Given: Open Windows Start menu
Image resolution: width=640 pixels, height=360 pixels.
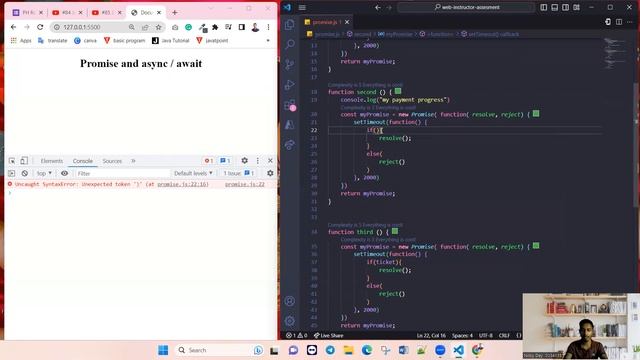Looking at the screenshot, I should pos(163,350).
